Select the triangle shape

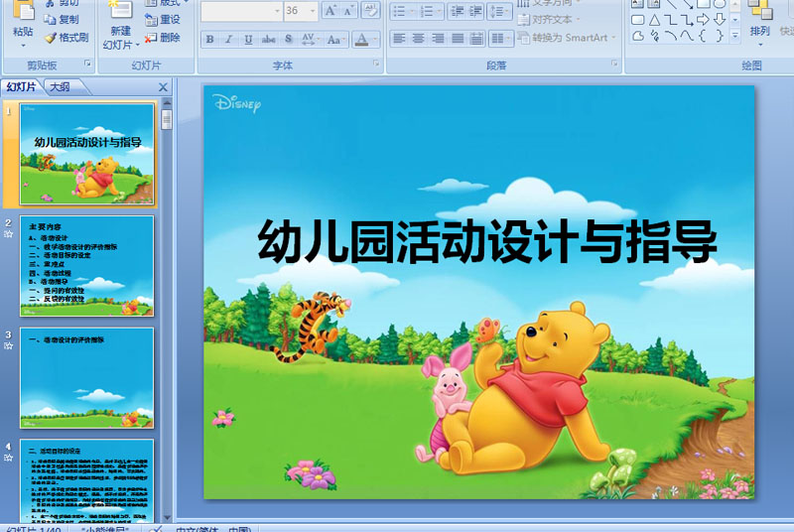click(x=654, y=20)
